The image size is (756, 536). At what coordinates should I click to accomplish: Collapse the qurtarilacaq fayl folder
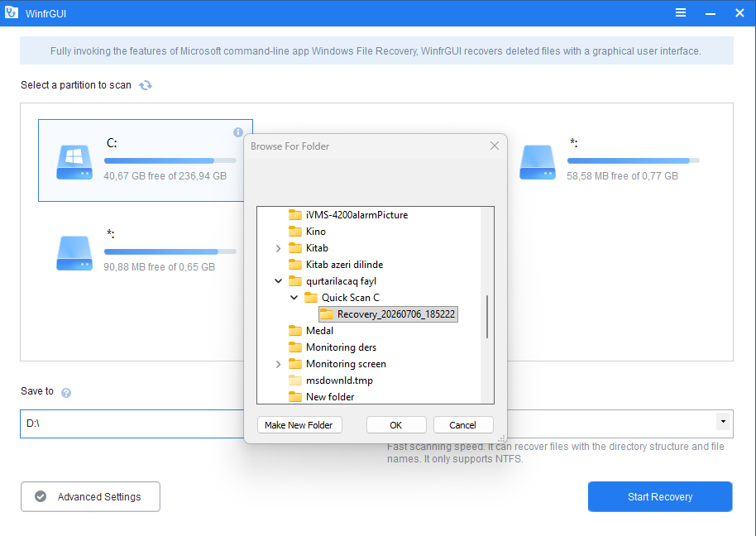pyautogui.click(x=278, y=281)
